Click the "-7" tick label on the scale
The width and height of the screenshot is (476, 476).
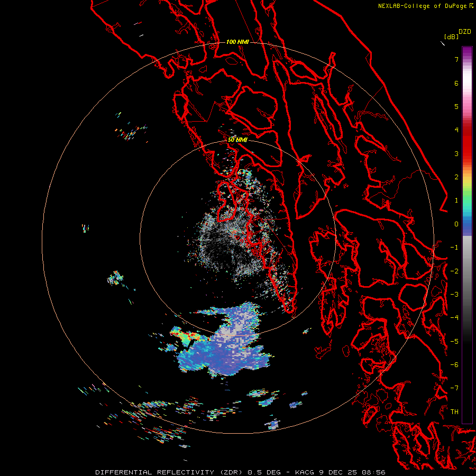pyautogui.click(x=454, y=388)
